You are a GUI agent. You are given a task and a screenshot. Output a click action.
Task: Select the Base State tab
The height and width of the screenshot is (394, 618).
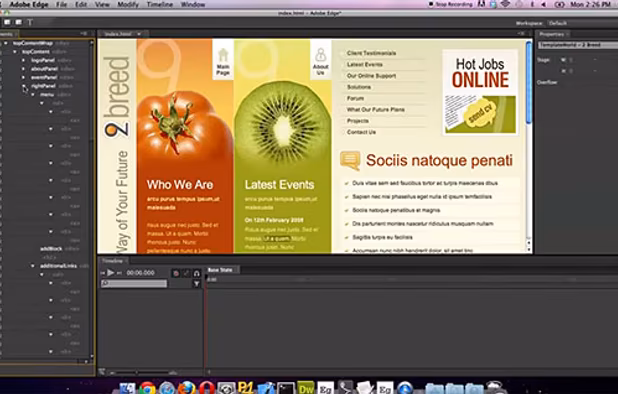[x=220, y=270]
